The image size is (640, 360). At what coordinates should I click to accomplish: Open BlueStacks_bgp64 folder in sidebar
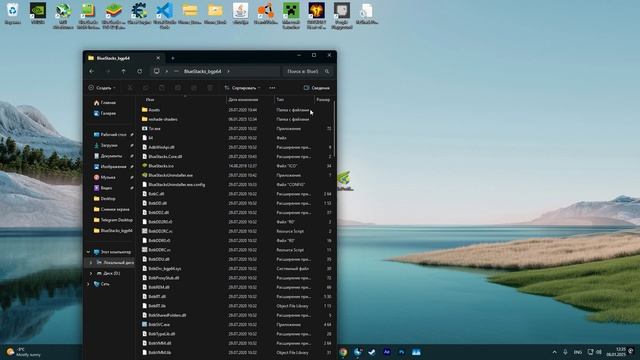[x=113, y=231]
